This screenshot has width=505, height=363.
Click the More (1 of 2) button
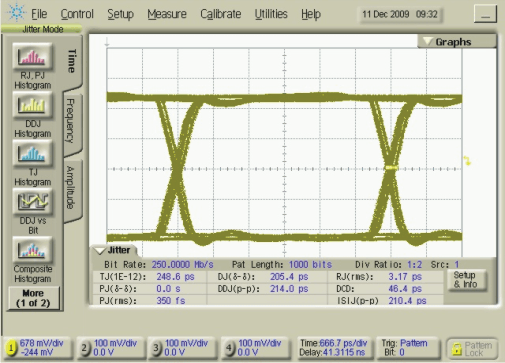point(33,298)
